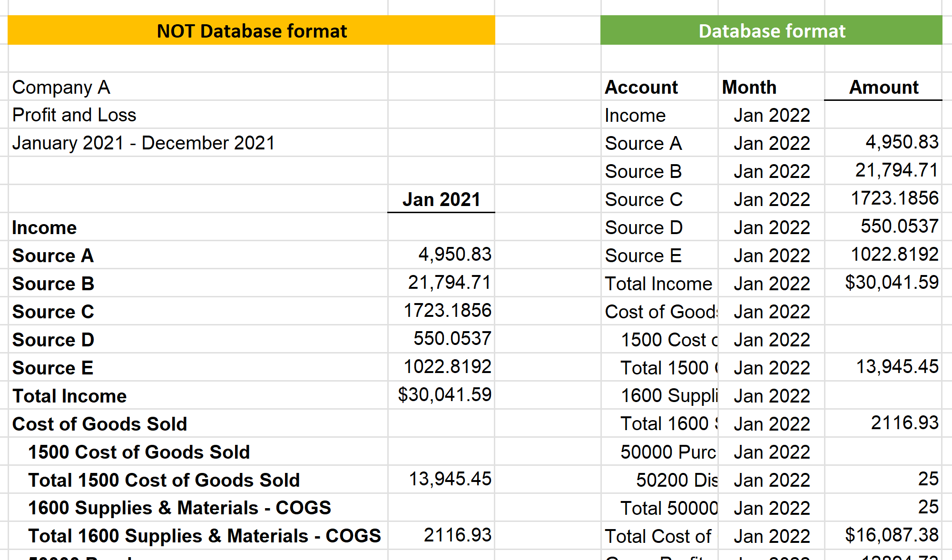Select the Total 1500 Cost of Goods Sold cell

(164, 480)
